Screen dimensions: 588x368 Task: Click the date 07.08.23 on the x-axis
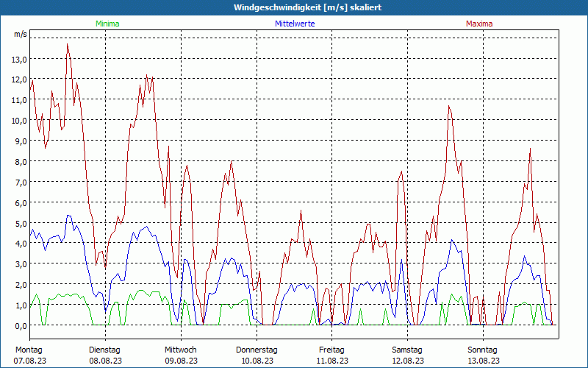click(30, 361)
